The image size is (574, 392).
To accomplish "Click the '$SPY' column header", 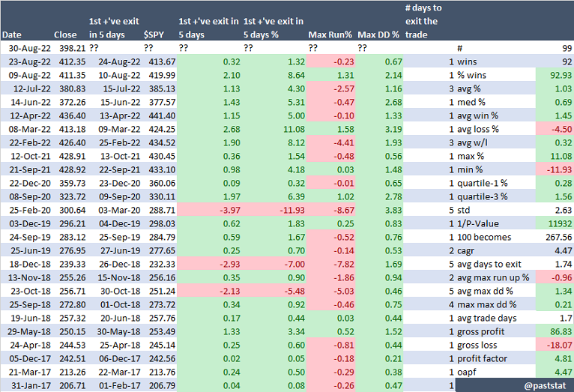I will 154,34.
